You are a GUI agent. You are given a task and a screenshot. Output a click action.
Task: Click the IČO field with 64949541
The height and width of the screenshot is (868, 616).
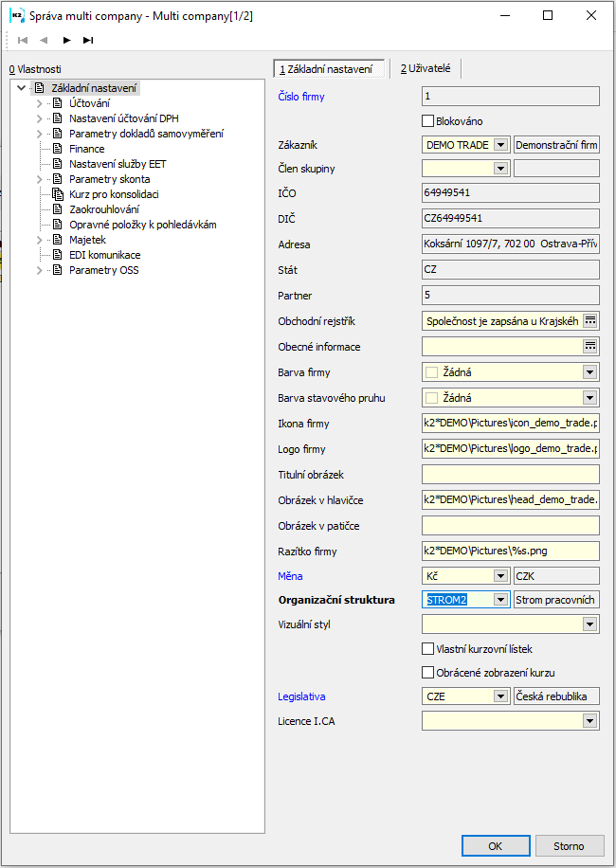[510, 192]
